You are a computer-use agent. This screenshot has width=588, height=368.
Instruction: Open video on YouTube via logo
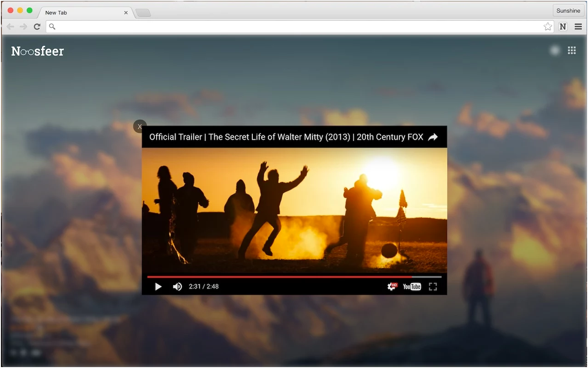tap(412, 287)
